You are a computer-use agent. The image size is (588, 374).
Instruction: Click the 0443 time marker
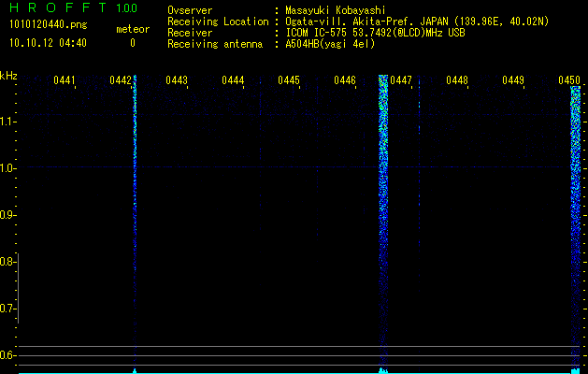[x=177, y=80]
